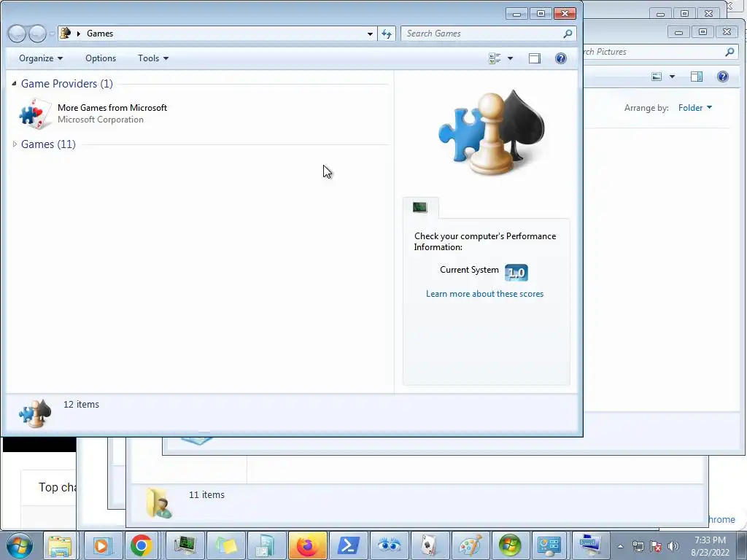Maximize the Games window
747x560 pixels.
pos(541,13)
